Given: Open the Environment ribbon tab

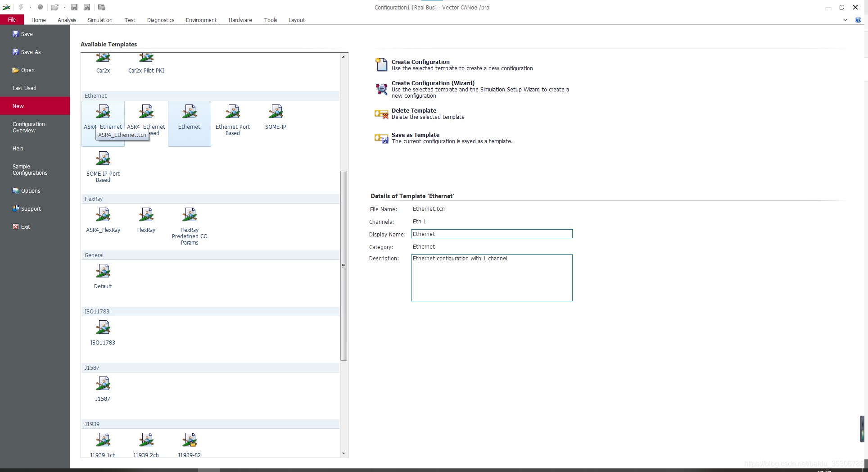Looking at the screenshot, I should [x=201, y=20].
